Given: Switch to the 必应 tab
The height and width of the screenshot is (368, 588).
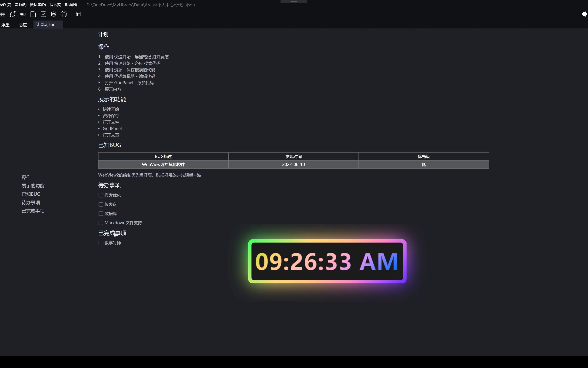Looking at the screenshot, I should [23, 25].
